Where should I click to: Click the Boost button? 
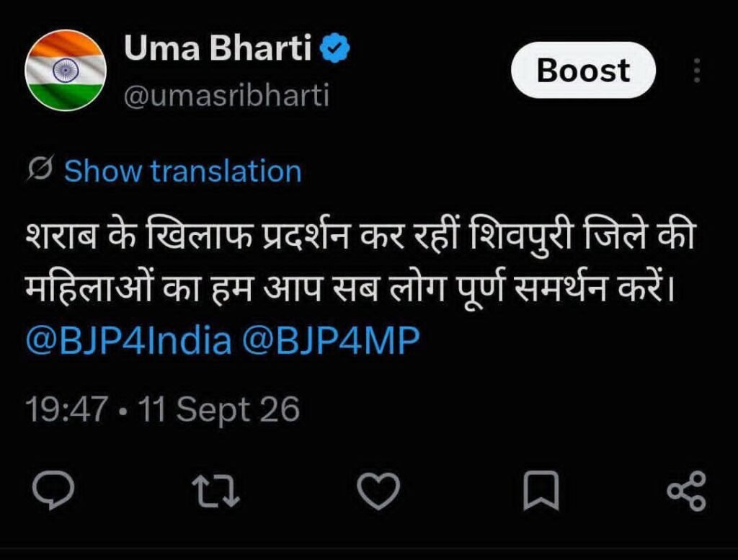tap(583, 70)
